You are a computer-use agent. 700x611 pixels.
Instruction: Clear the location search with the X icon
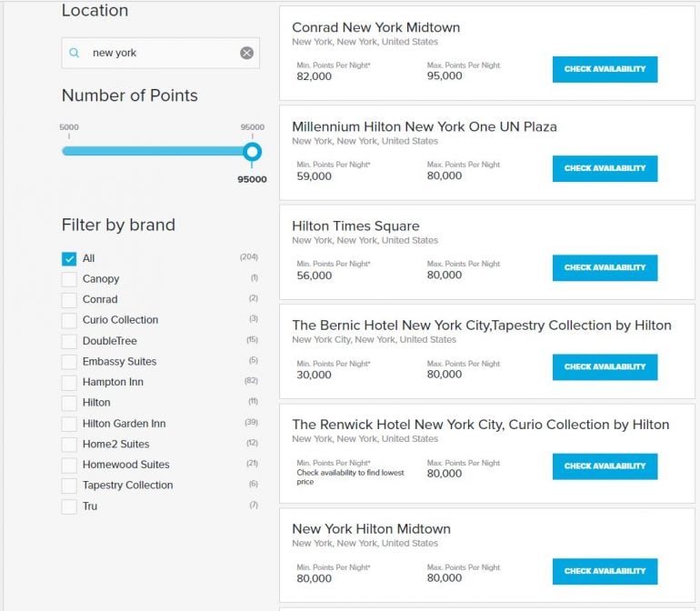[x=246, y=53]
